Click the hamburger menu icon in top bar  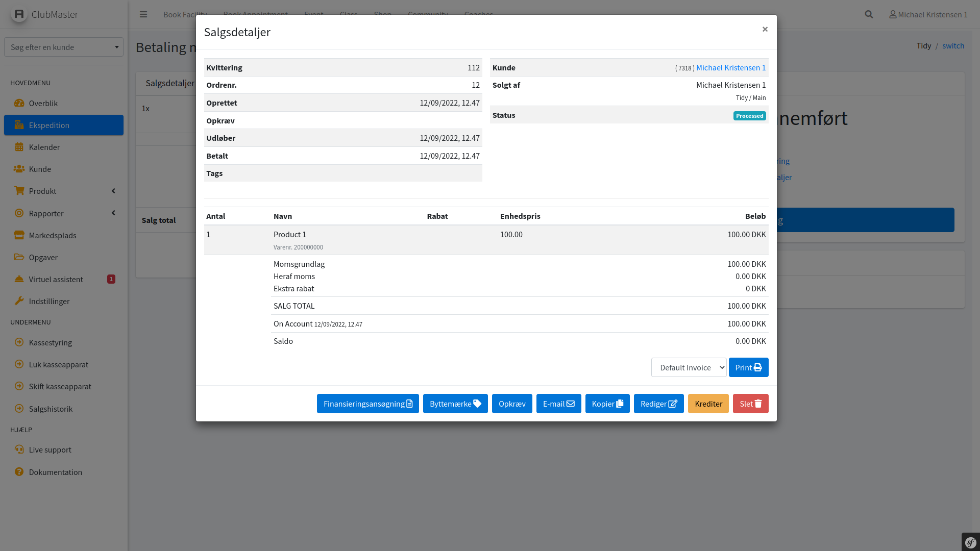[143, 14]
